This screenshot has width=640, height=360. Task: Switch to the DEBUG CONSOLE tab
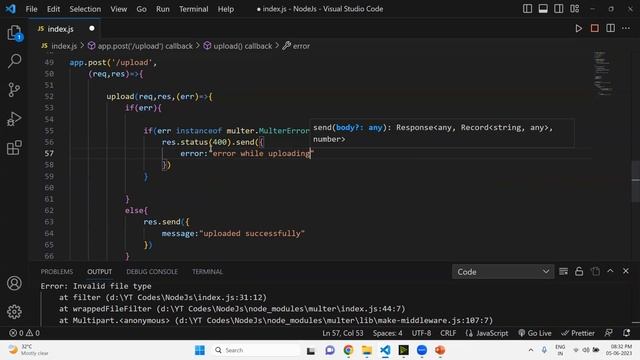[x=152, y=271]
